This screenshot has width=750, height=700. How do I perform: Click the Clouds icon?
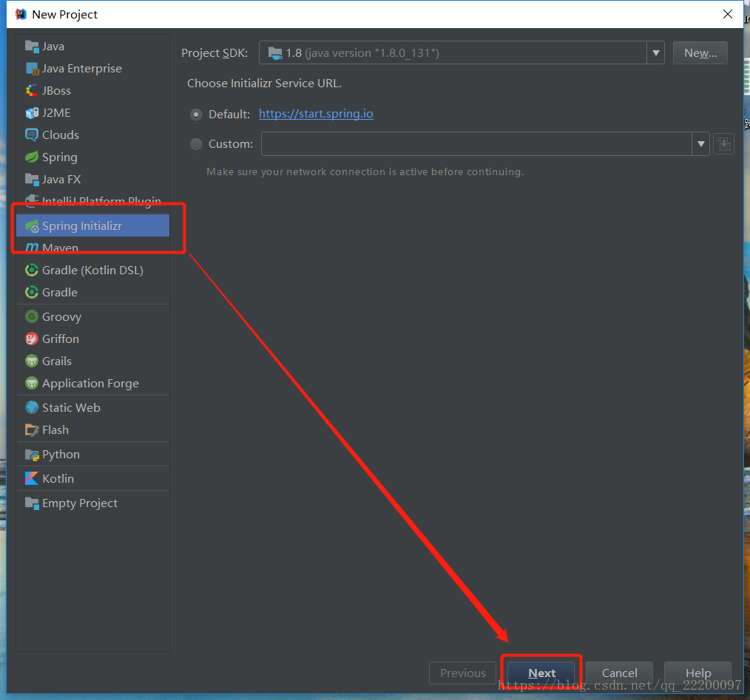coord(32,135)
